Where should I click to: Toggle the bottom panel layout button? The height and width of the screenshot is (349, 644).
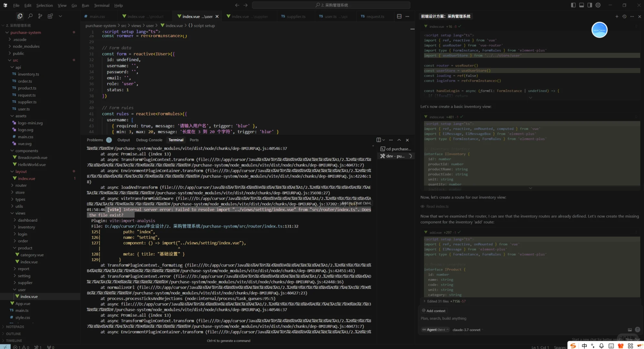581,5
